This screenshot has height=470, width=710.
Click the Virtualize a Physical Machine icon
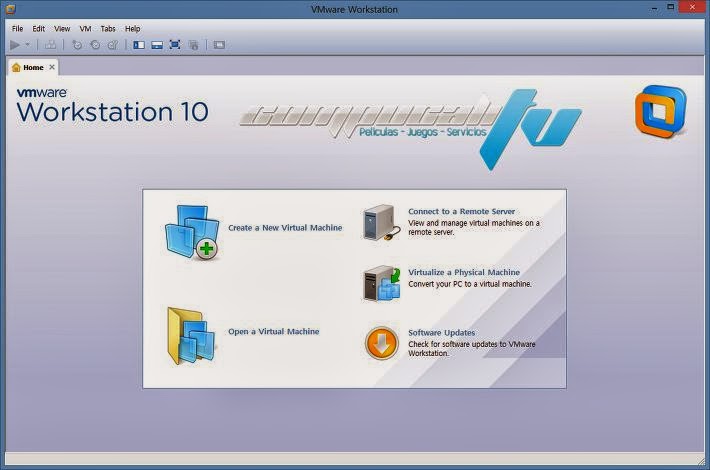(x=381, y=283)
